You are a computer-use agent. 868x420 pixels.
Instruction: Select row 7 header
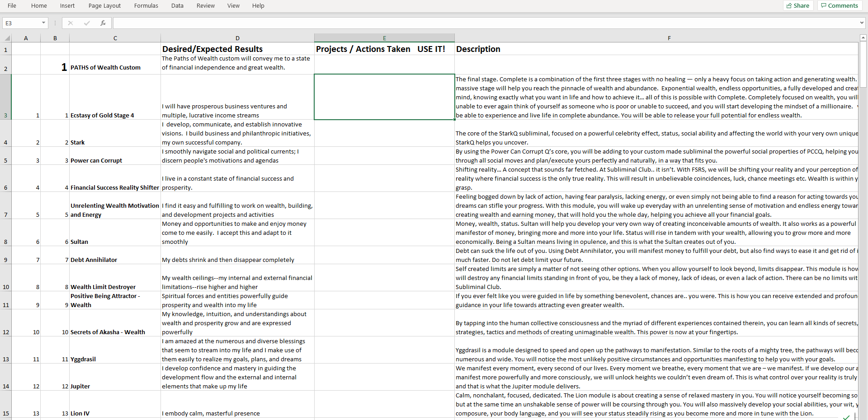pos(5,205)
